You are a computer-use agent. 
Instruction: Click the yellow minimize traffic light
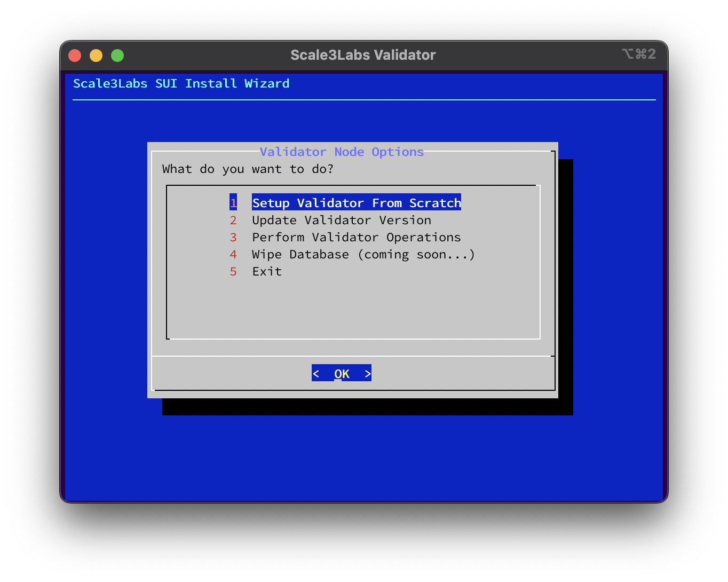click(96, 55)
